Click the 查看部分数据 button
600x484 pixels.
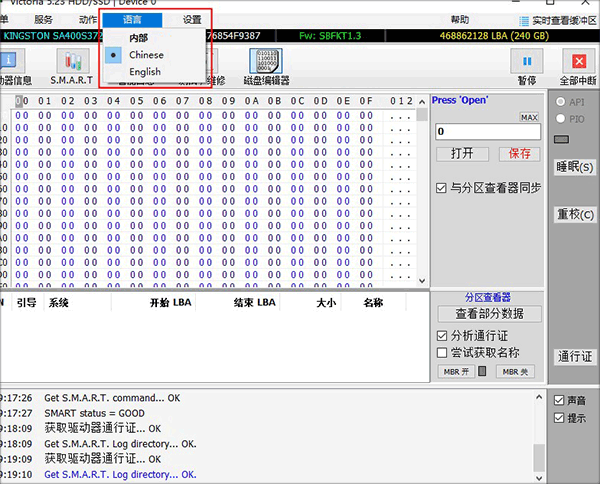coord(489,314)
